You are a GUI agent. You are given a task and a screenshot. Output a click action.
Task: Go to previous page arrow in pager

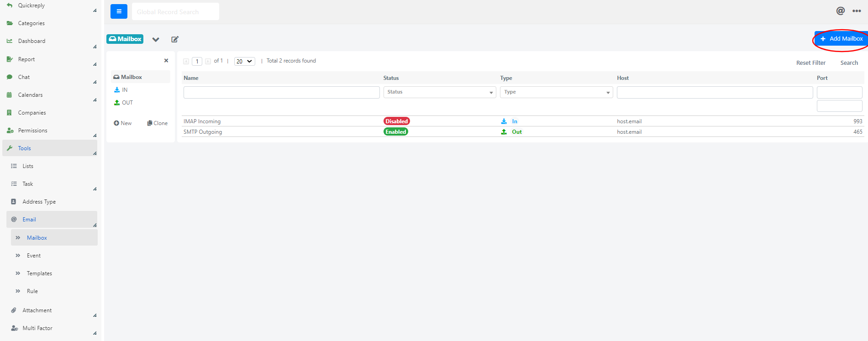[186, 61]
